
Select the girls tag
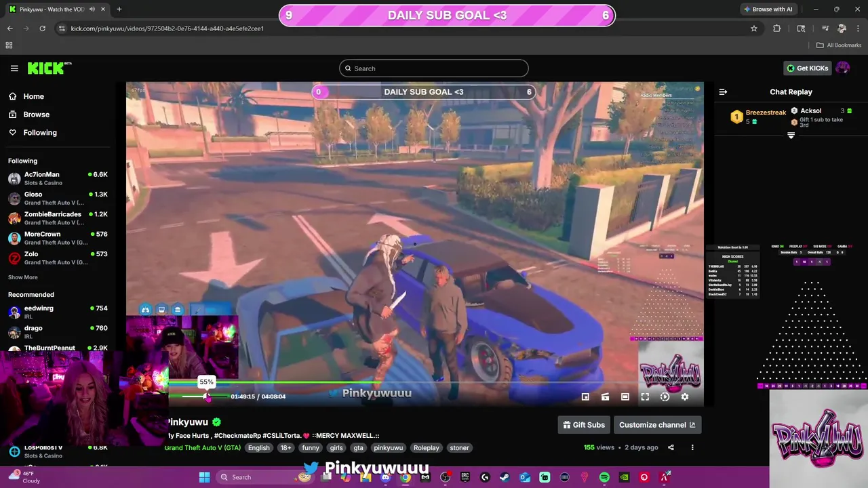tap(336, 448)
